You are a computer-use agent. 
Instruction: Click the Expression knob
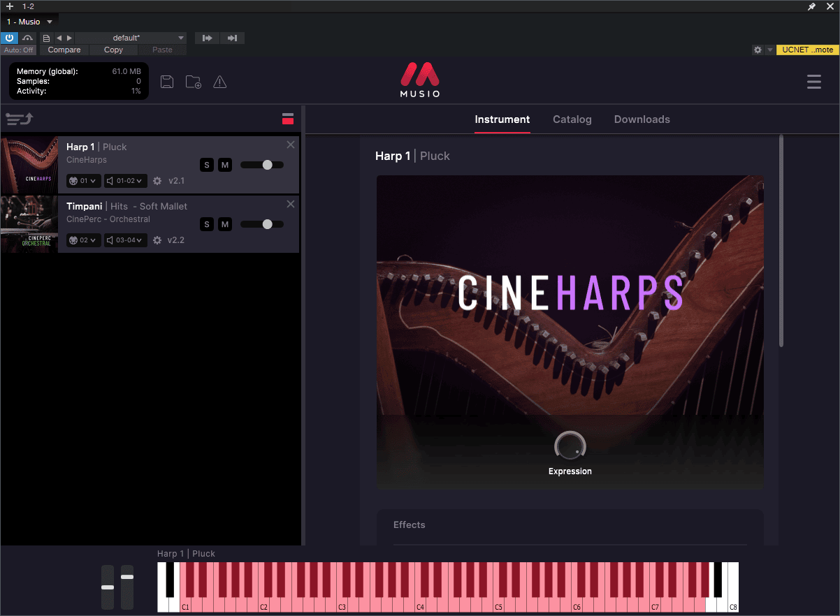point(570,447)
